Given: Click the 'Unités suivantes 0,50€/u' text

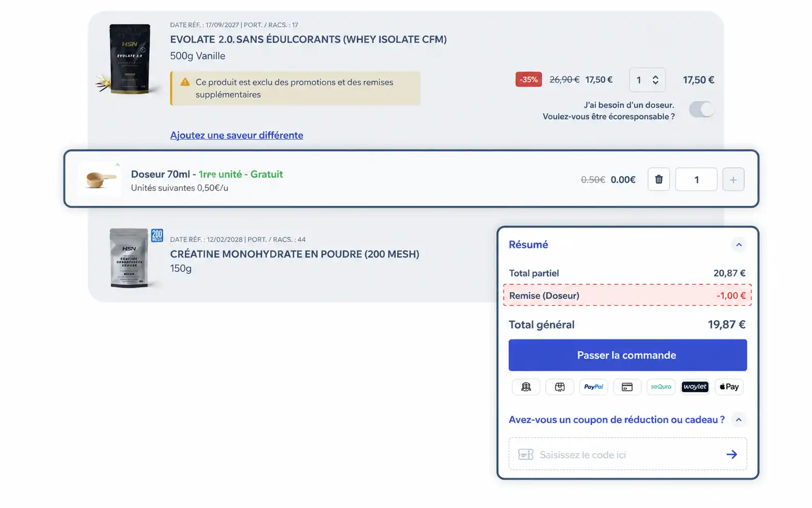Looking at the screenshot, I should [x=180, y=188].
